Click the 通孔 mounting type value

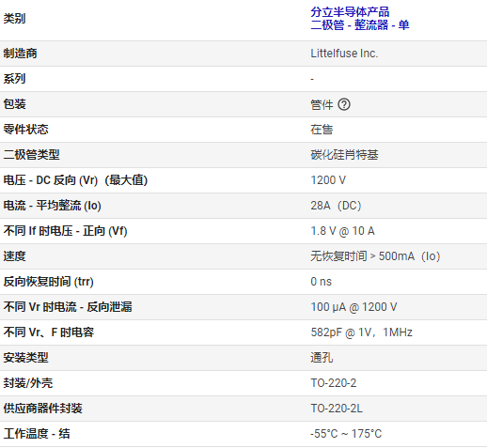coord(322,358)
